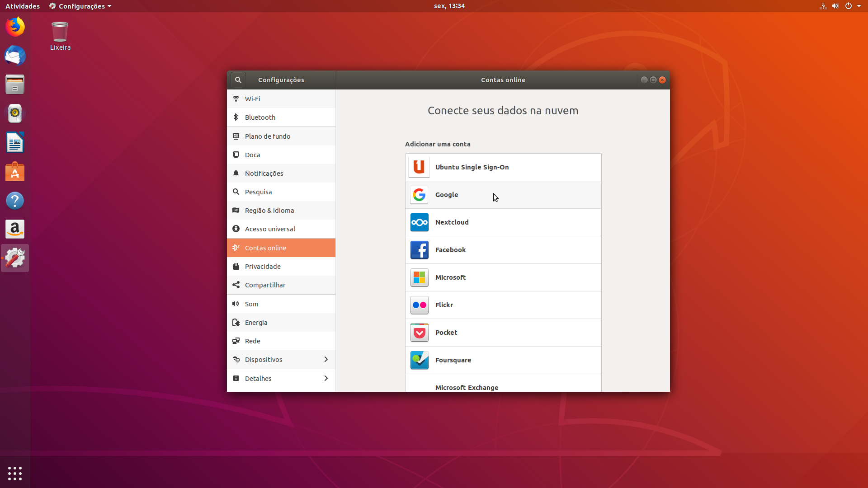This screenshot has height=488, width=868.
Task: Select the Doca settings panel
Action: (x=281, y=155)
